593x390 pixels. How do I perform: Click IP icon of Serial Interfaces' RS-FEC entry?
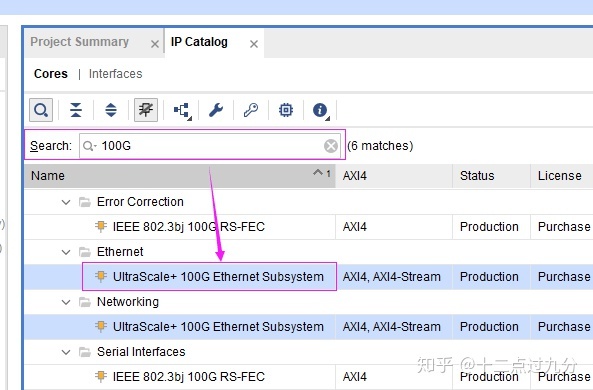point(101,376)
